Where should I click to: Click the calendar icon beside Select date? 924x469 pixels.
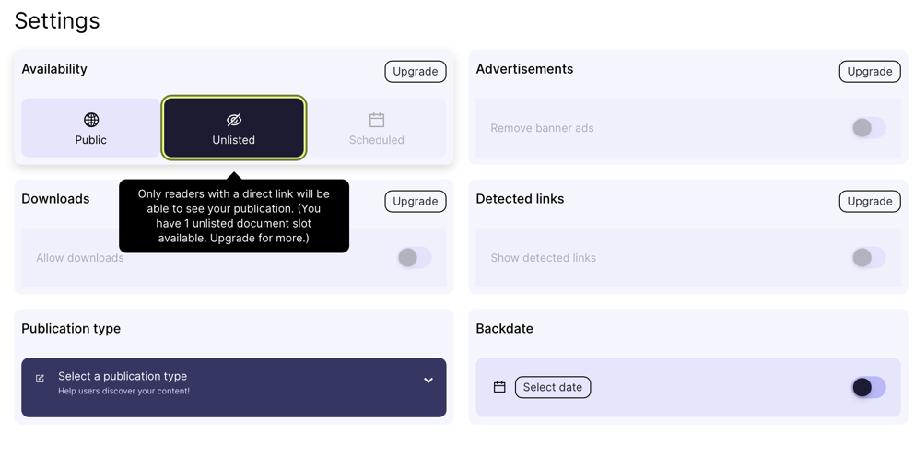click(500, 387)
